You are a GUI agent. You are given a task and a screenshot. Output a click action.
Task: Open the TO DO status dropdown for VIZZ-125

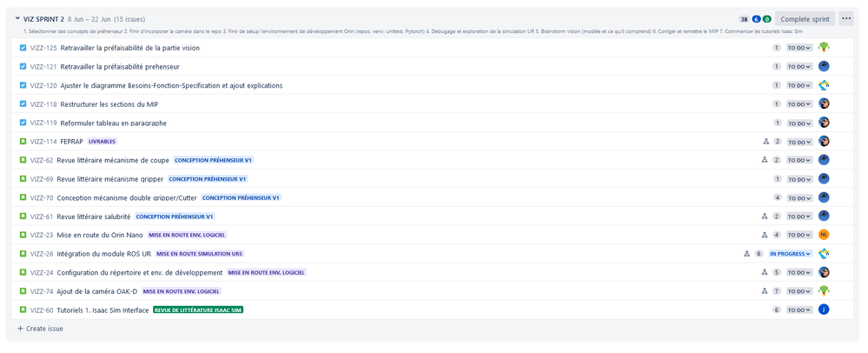pyautogui.click(x=799, y=48)
